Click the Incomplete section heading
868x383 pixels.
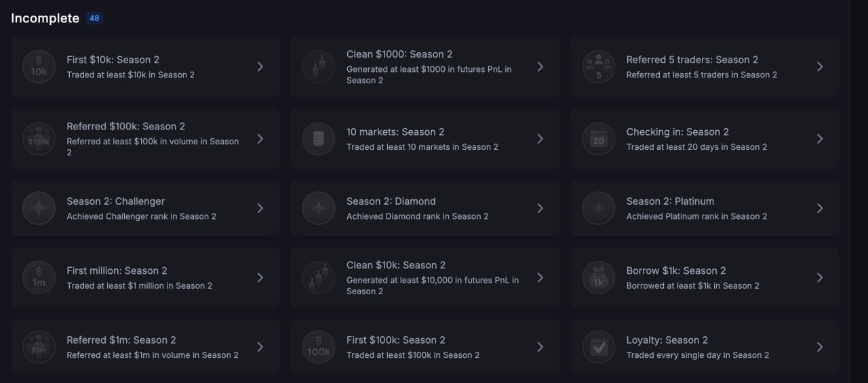[x=45, y=18]
